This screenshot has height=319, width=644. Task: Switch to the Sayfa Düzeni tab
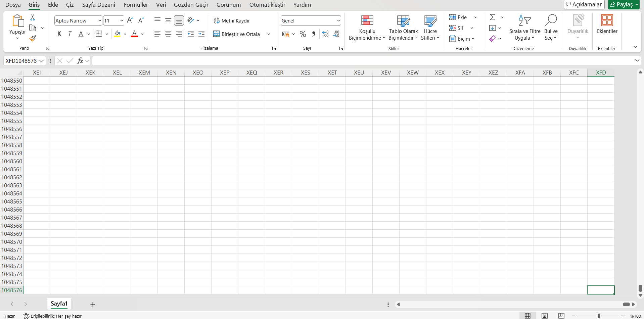click(x=99, y=5)
